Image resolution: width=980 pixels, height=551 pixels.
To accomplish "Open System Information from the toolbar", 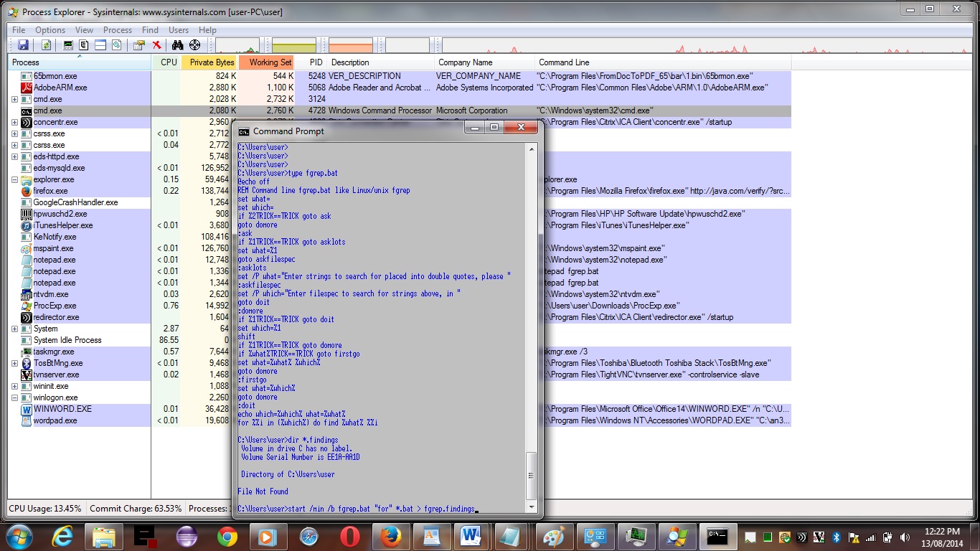I will 68,45.
